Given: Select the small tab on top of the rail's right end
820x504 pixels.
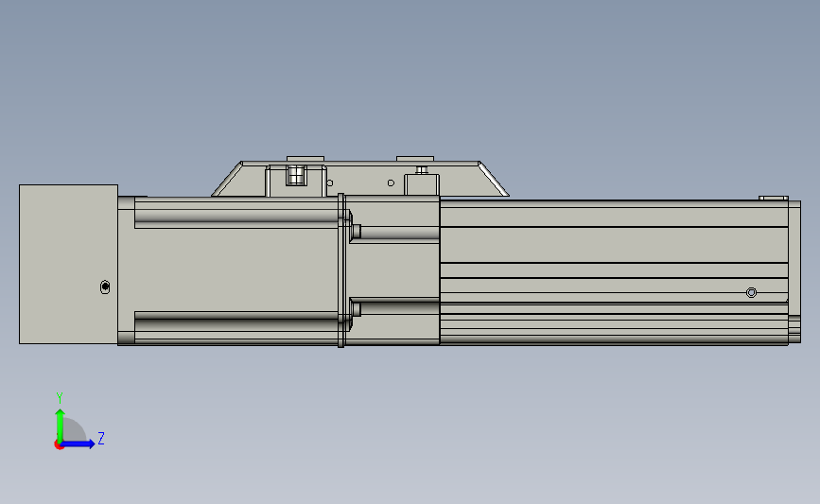Looking at the screenshot, I should [x=774, y=199].
